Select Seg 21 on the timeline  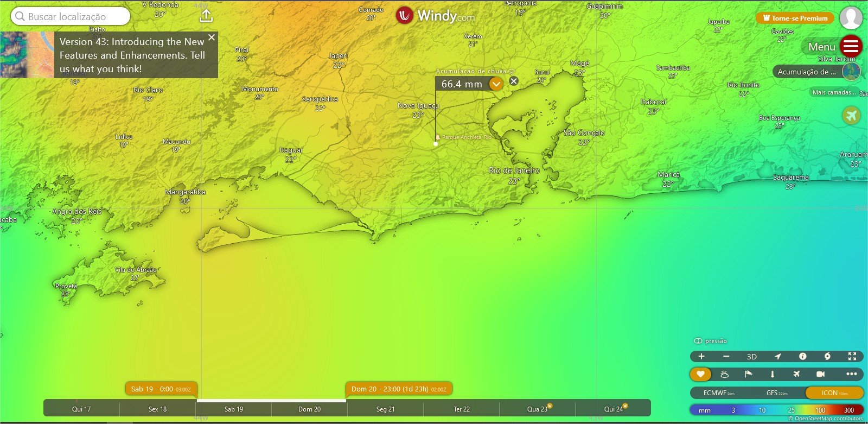(x=385, y=409)
